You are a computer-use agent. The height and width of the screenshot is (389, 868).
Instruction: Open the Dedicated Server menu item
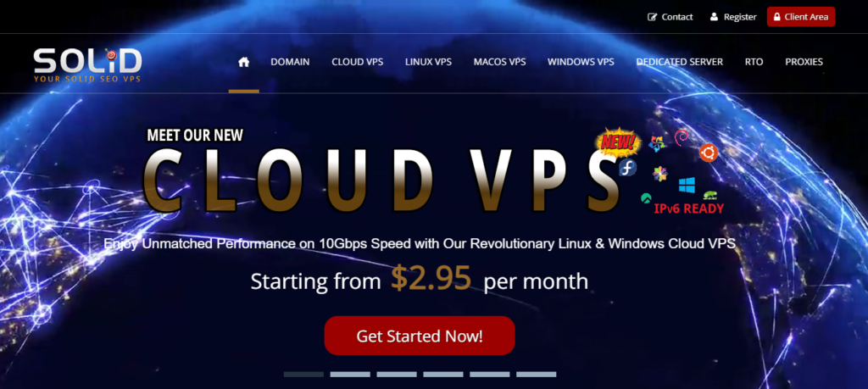[679, 62]
